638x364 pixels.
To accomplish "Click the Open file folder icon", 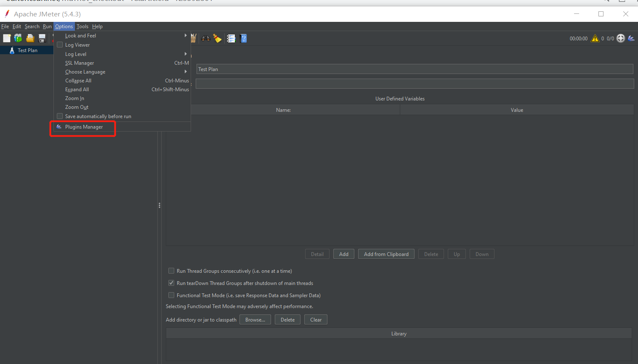I will pyautogui.click(x=30, y=38).
